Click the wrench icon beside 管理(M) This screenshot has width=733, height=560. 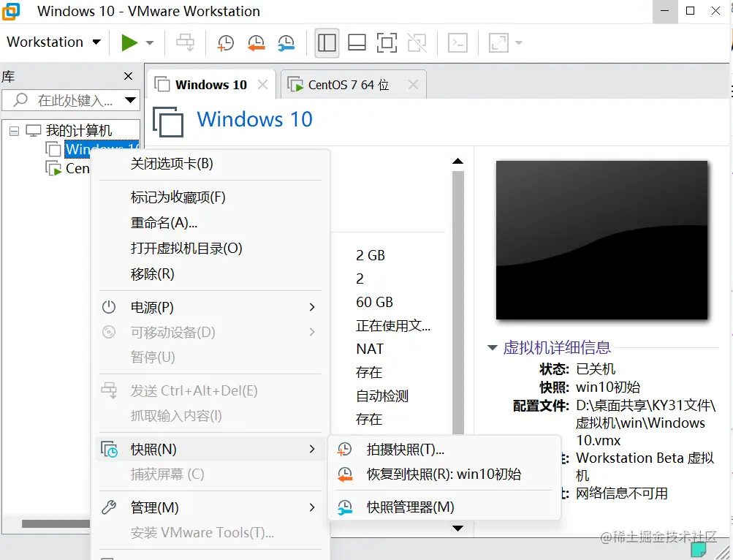point(109,507)
